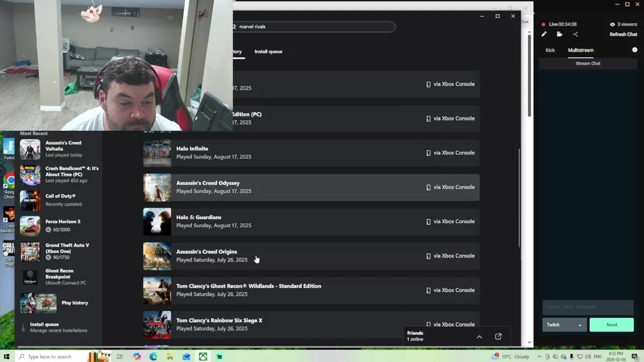Image resolution: width=644 pixels, height=362 pixels.
Task: Click the Xbox app vertical scrollbar
Action: (x=519, y=198)
